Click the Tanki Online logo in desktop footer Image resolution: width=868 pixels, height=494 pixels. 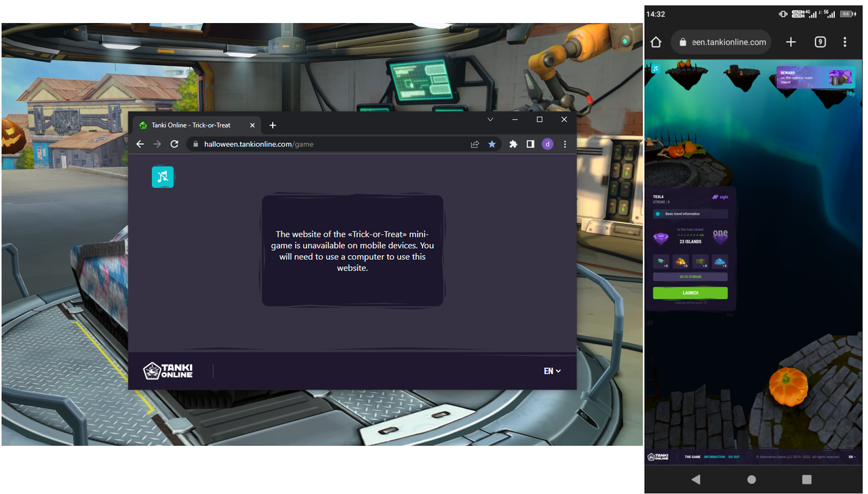(x=168, y=370)
